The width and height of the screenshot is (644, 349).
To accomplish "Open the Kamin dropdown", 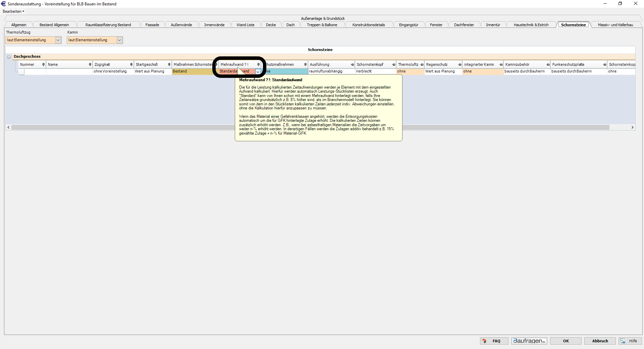I will 119,40.
